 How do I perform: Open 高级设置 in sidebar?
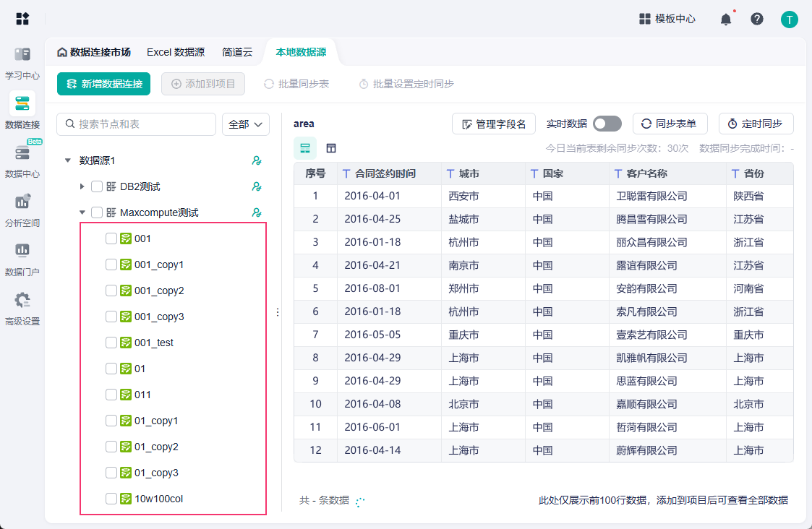click(22, 309)
